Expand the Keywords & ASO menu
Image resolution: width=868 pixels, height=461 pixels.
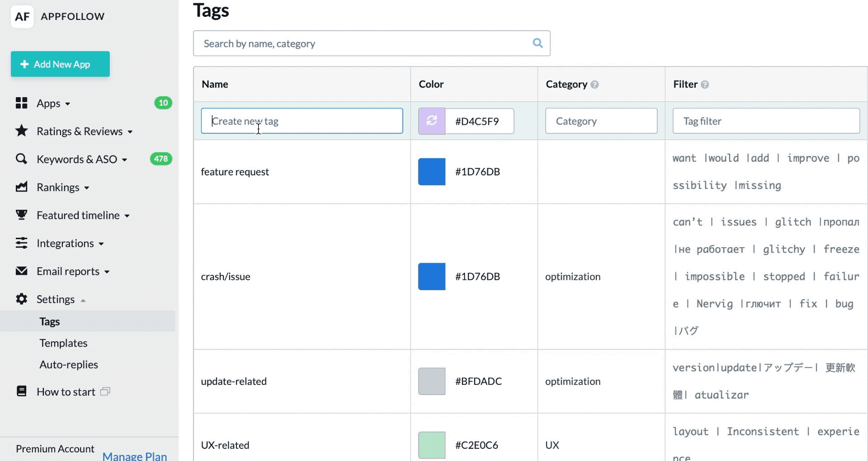[81, 159]
